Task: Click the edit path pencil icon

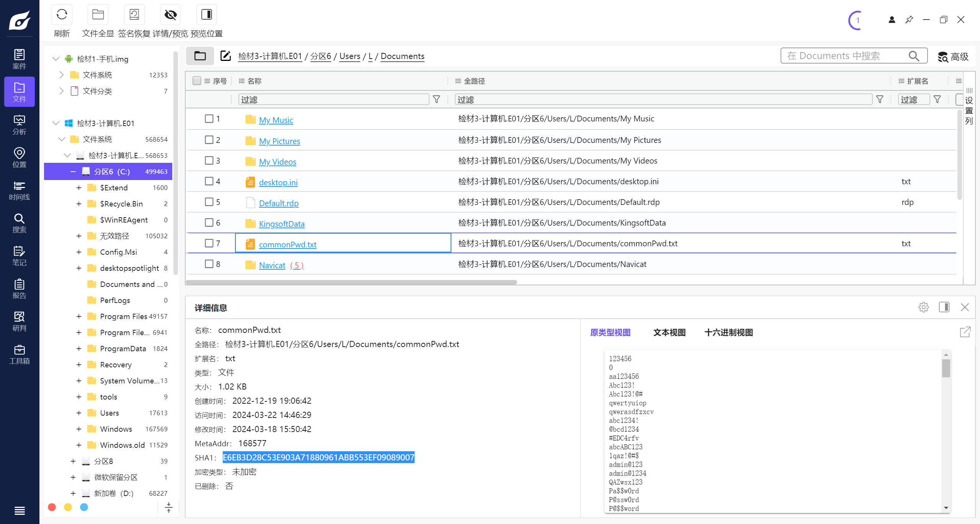Action: click(x=225, y=56)
